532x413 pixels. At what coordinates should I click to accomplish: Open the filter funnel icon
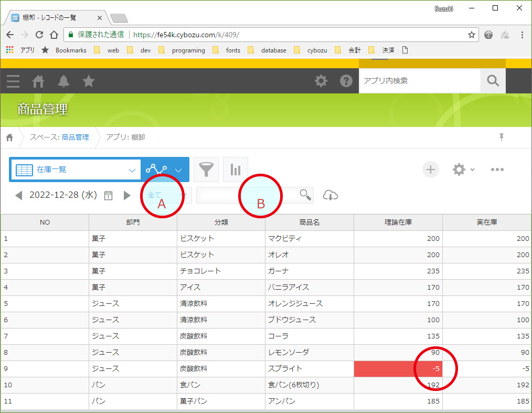(206, 170)
